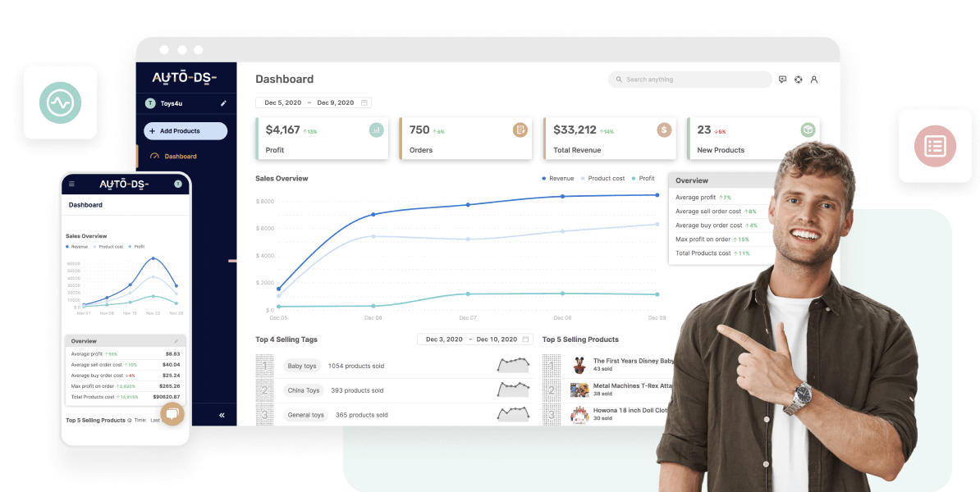Open the chat bubble widget on mobile
980x492 pixels.
pos(172,414)
